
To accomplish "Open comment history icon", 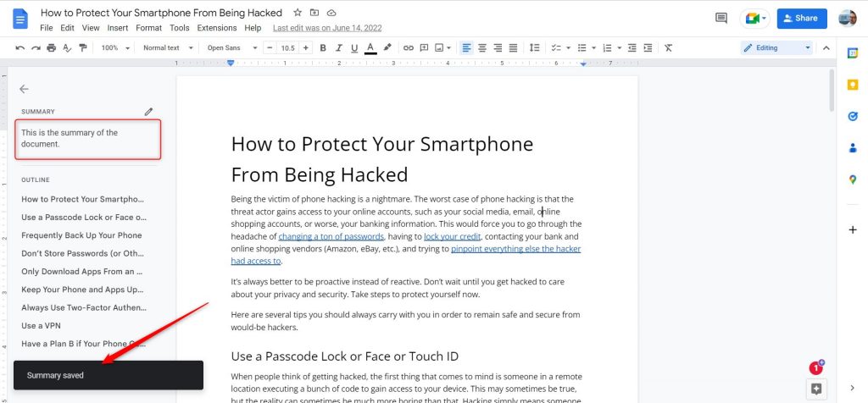I will 721,19.
